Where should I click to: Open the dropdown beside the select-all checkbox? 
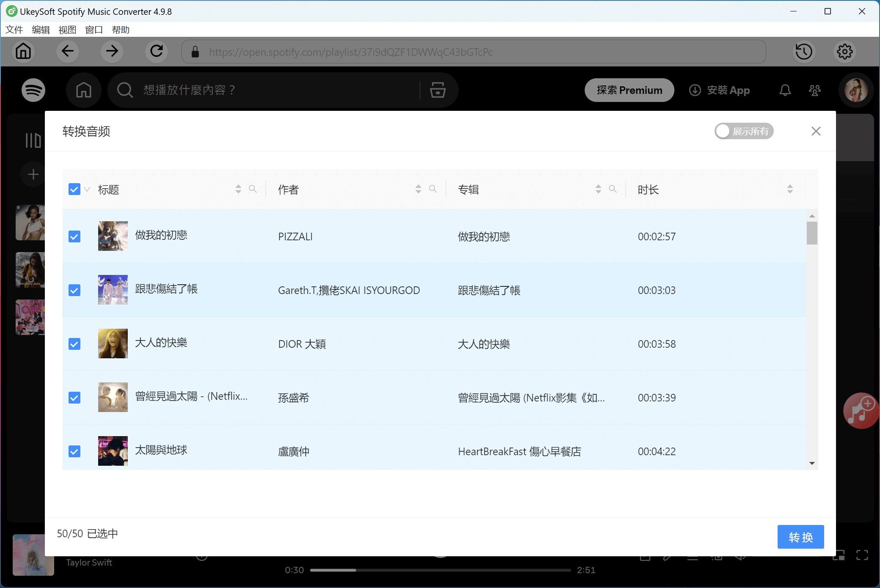click(x=87, y=189)
